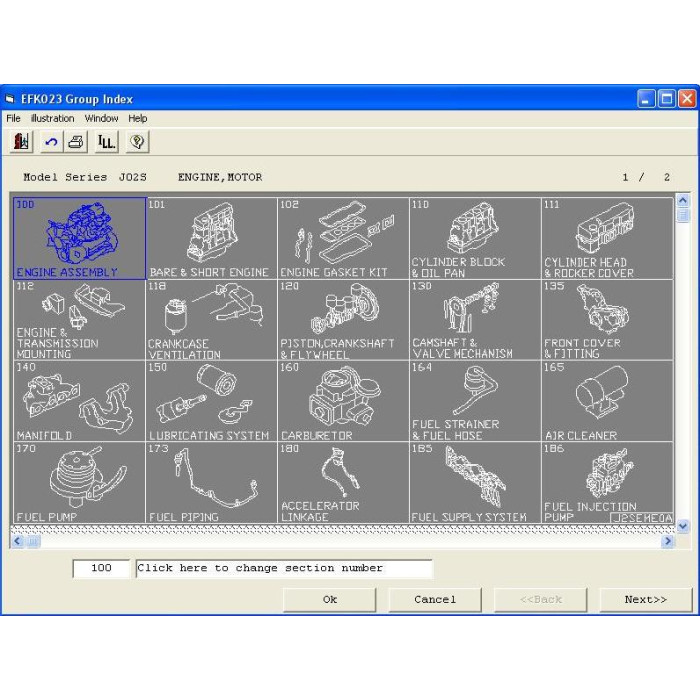Click the horizontal scrollbar thumb
This screenshot has height=700, width=700.
click(33, 541)
